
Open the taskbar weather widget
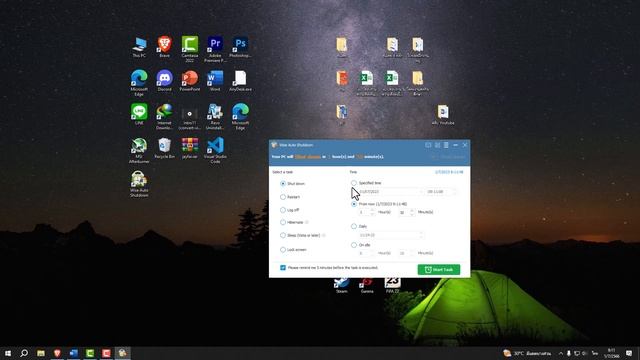pyautogui.click(x=527, y=353)
